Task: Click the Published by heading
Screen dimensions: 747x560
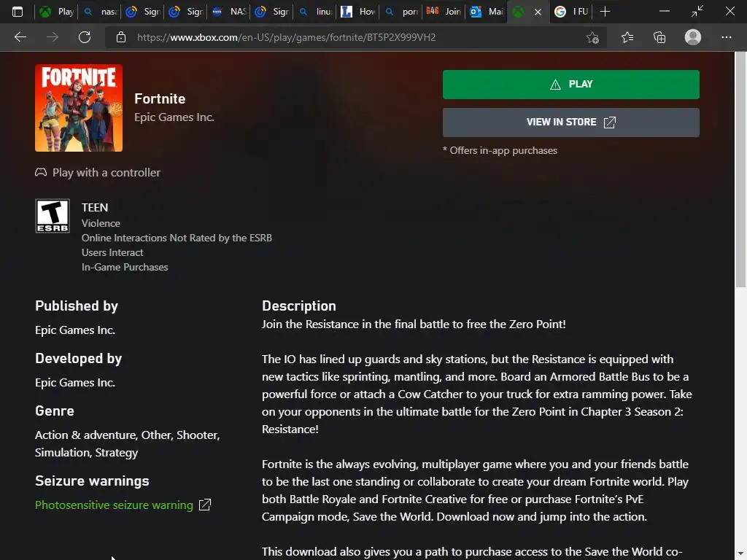Action: [x=76, y=306]
